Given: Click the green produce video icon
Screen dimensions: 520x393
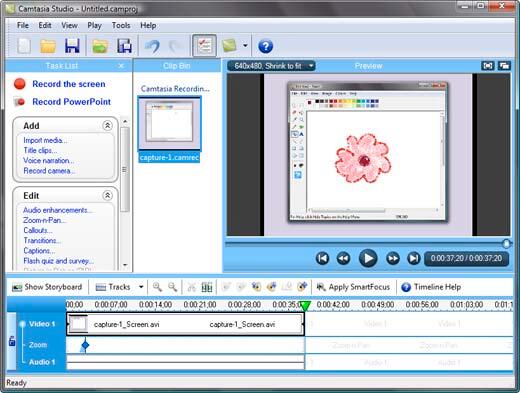Looking at the screenshot, I should [229, 46].
